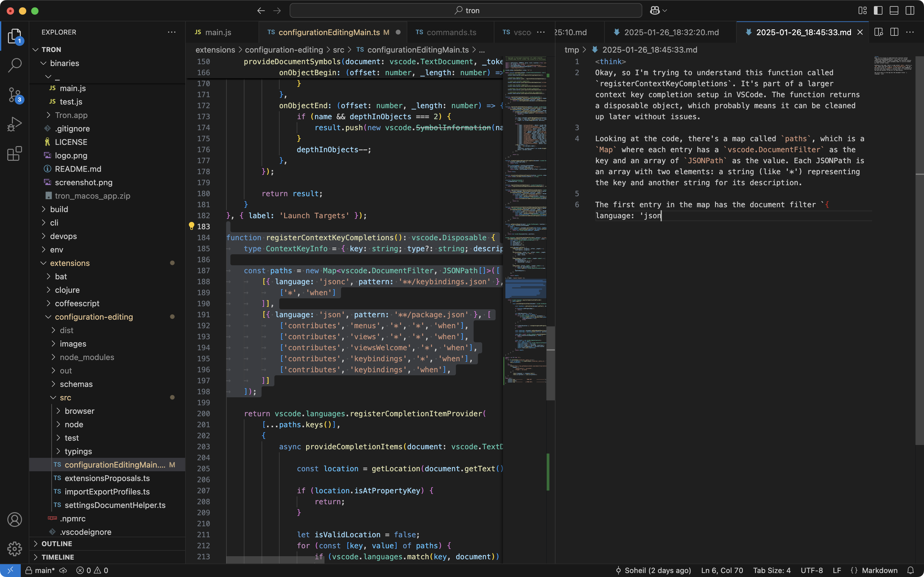The width and height of the screenshot is (924, 577).
Task: Toggle the bottom panel visibility
Action: point(894,11)
